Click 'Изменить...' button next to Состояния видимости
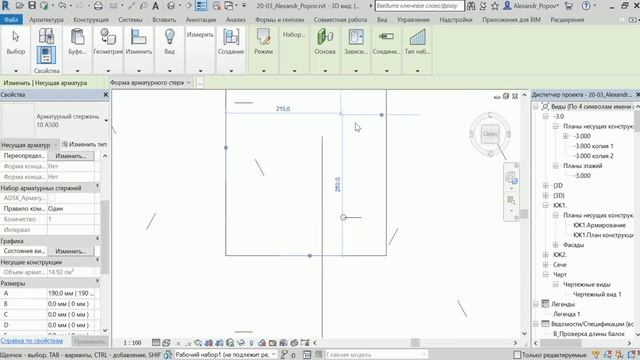 pos(71,251)
